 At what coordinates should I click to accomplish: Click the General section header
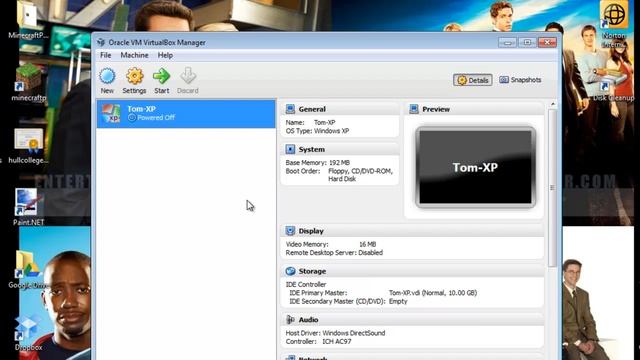[340, 109]
